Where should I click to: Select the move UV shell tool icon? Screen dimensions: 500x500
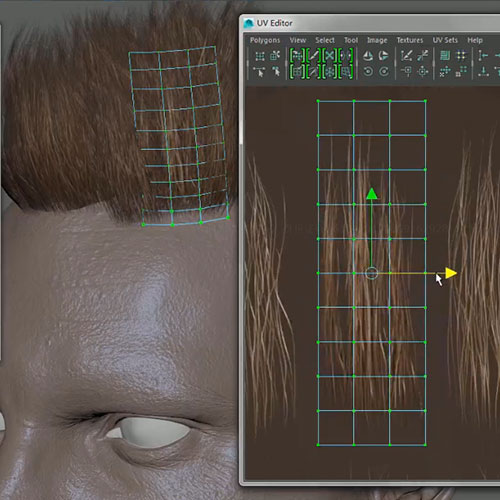(x=275, y=56)
